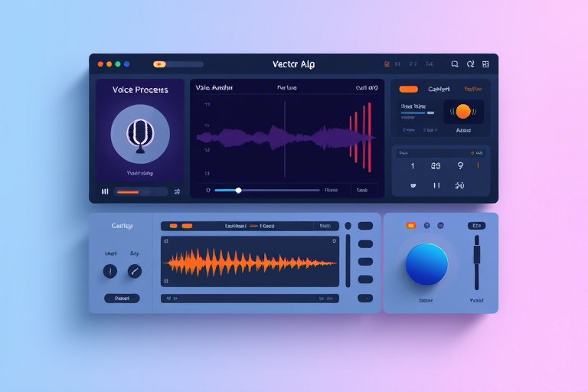
Task: Switch to the orange-text tab in top-right panel
Action: (473, 90)
